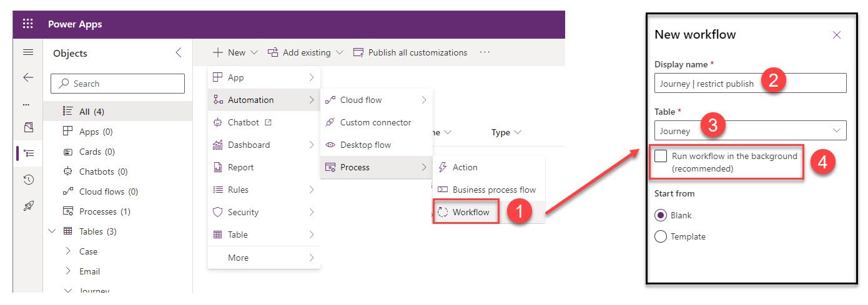The image size is (868, 305).
Task: Sort by the Type column header
Action: pyautogui.click(x=506, y=132)
